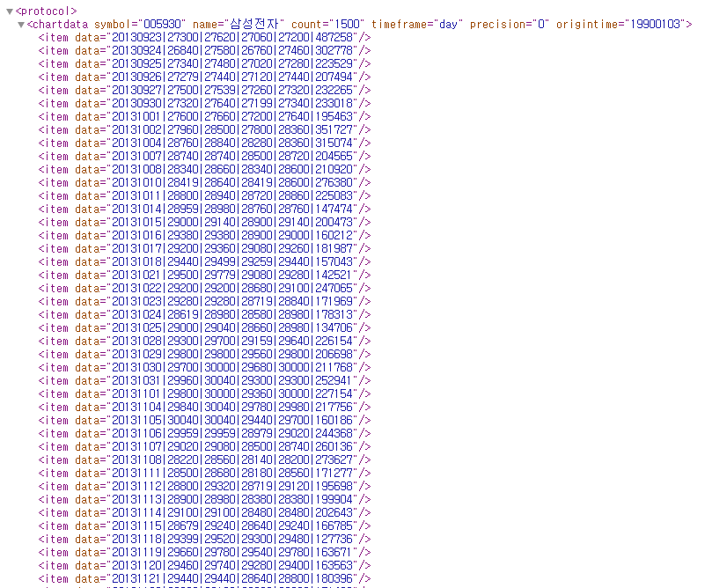The height and width of the screenshot is (588, 705).
Task: Click the <protocol> tag text
Action: pos(47,11)
